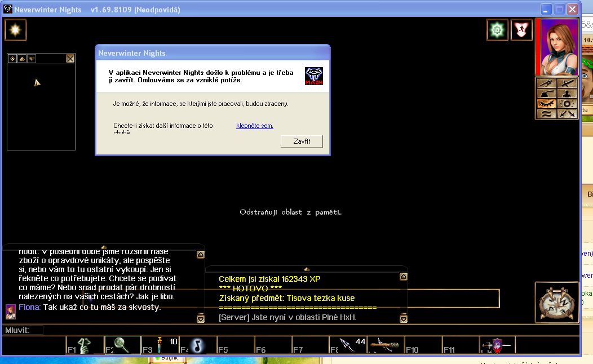Open the character sheet bust button
This screenshot has width=593, height=364.
tap(567, 94)
